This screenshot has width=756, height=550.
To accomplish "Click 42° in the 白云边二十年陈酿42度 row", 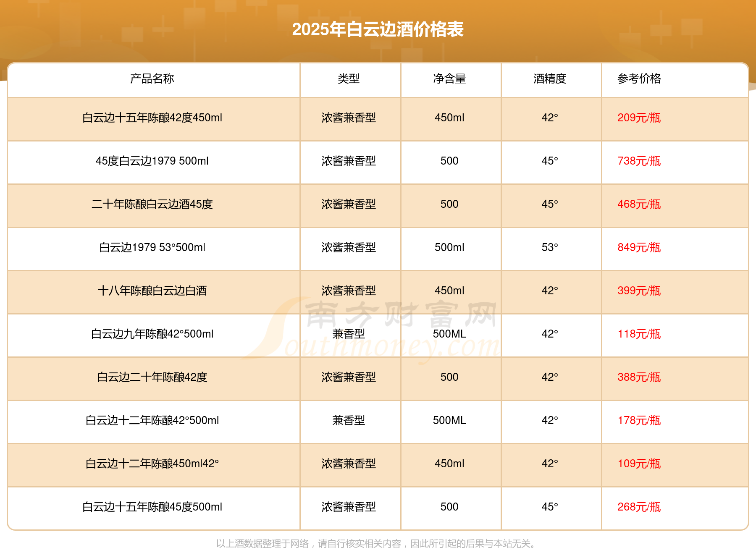I will click(x=550, y=377).
